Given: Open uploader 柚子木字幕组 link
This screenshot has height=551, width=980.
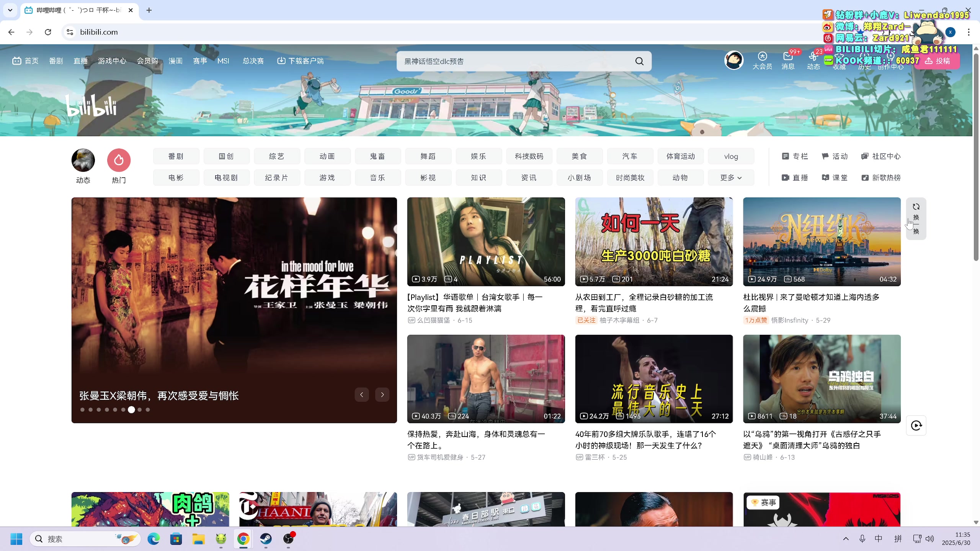Looking at the screenshot, I should pos(619,320).
